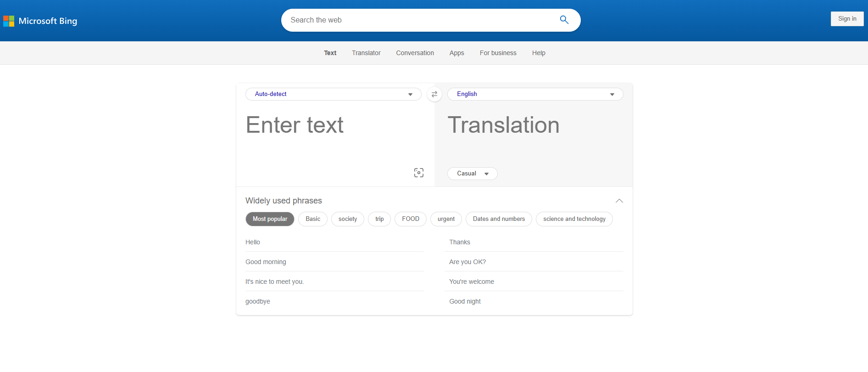868x372 pixels.
Task: Select the phrase goodbye
Action: point(334,301)
